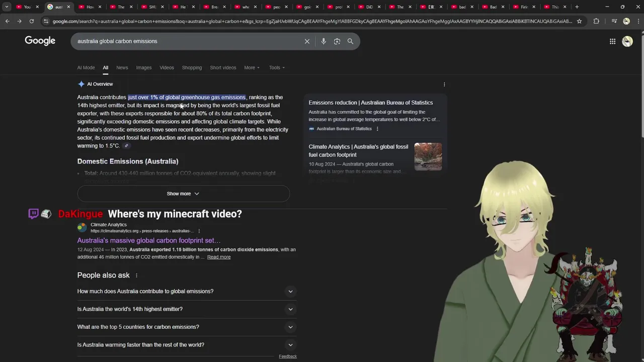Expand AI Overview with Show more
644x362 pixels.
(x=183, y=194)
